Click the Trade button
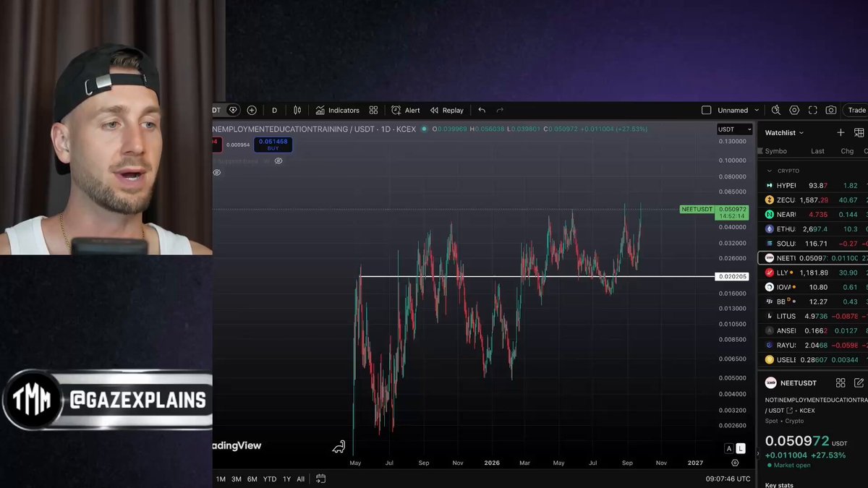The image size is (868, 488). [x=857, y=111]
